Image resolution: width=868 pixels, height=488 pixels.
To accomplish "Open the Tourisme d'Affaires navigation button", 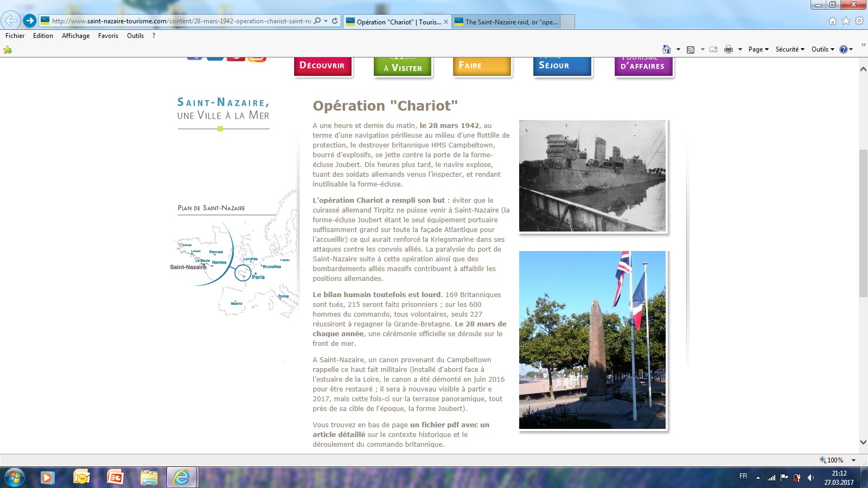I will (x=643, y=66).
